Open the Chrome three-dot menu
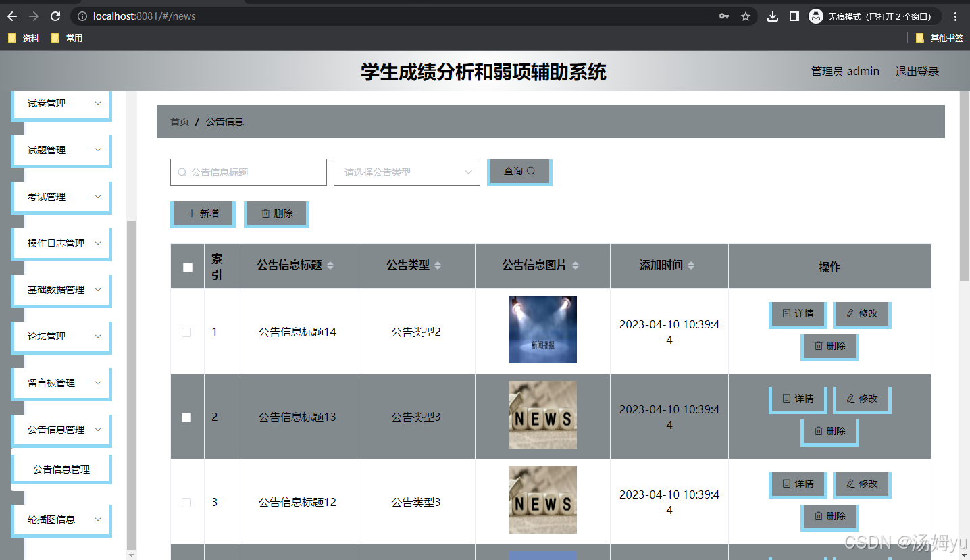Viewport: 970px width, 560px height. [x=955, y=16]
